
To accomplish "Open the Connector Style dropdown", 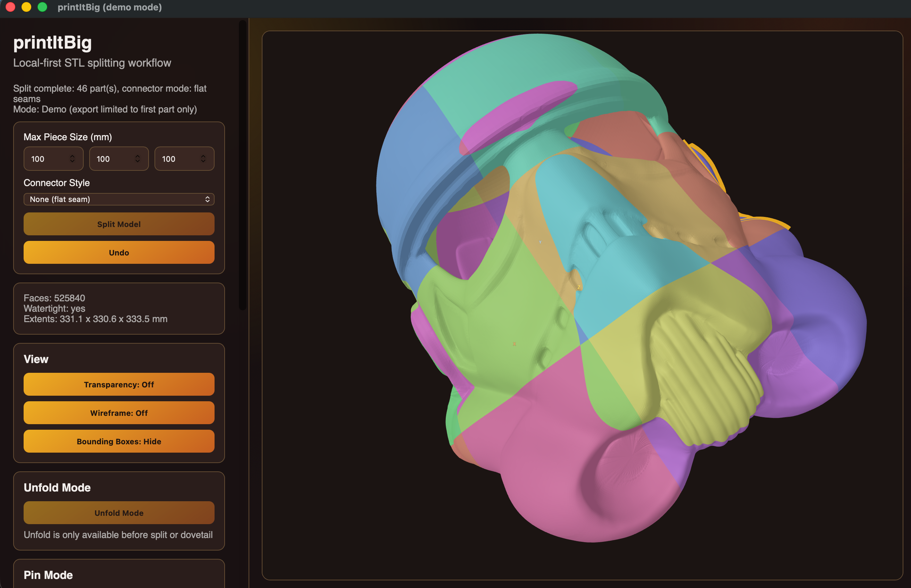I will [x=119, y=199].
